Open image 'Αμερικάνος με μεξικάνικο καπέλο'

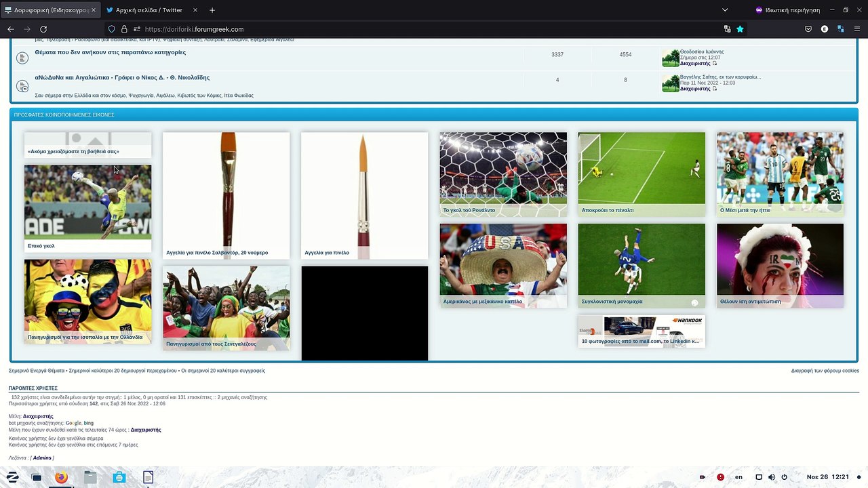(503, 266)
